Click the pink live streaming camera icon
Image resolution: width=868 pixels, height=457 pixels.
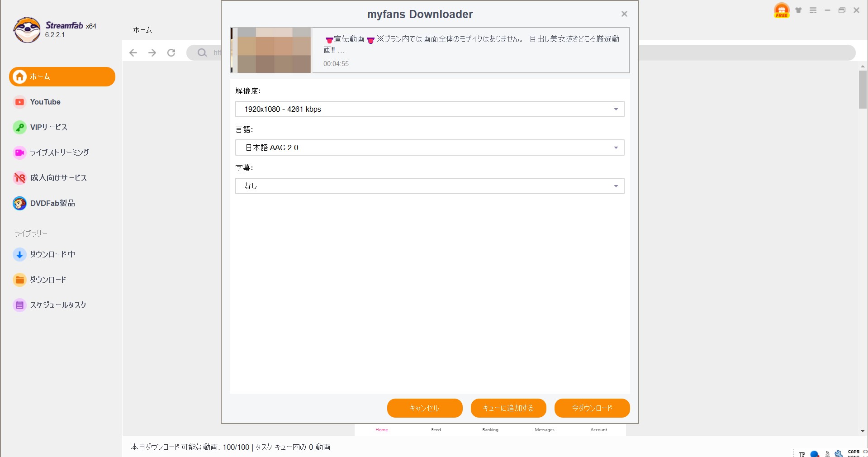click(19, 152)
